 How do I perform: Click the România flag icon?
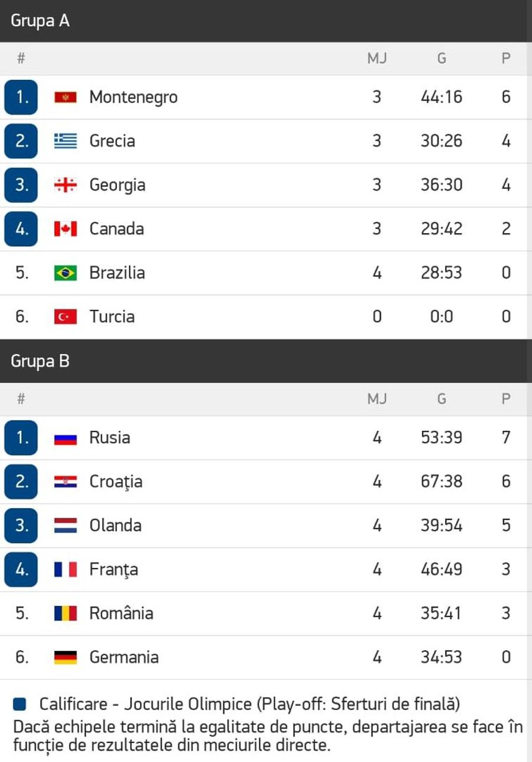point(66,613)
